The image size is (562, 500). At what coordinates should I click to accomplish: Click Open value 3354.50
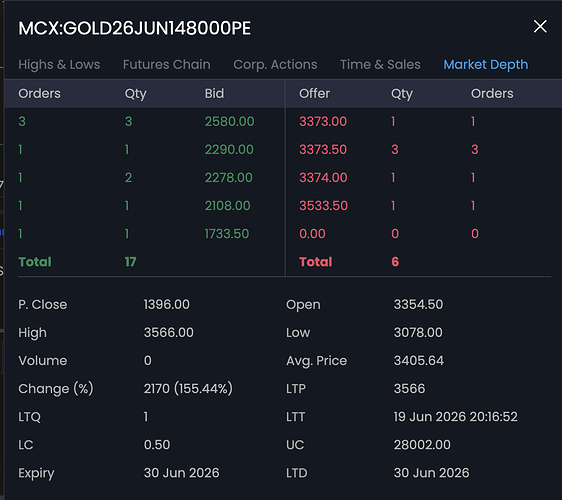(418, 305)
